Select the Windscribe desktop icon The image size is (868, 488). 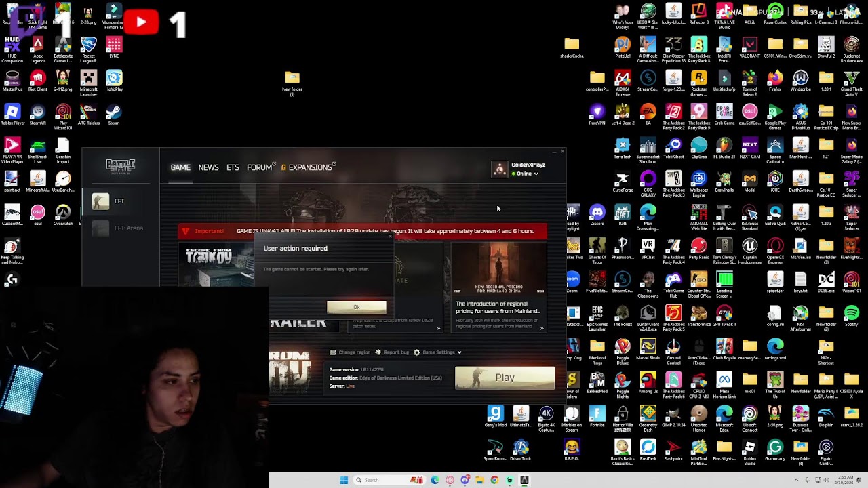tap(801, 81)
